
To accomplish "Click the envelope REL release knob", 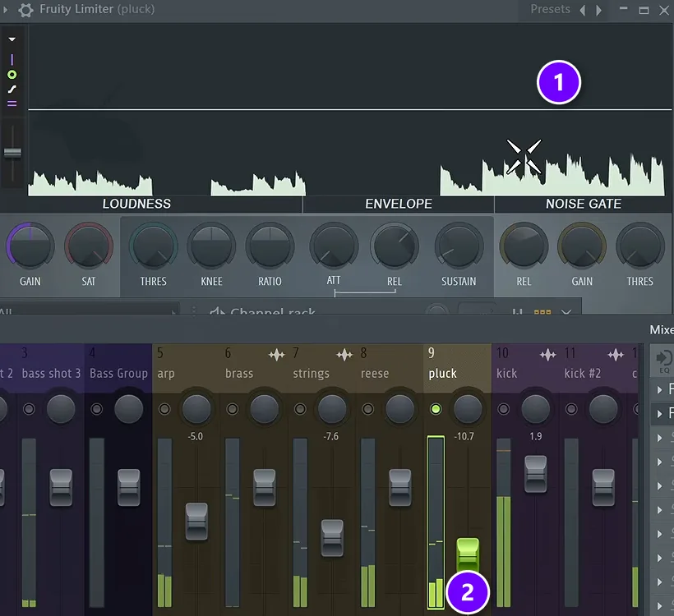I will pyautogui.click(x=395, y=246).
